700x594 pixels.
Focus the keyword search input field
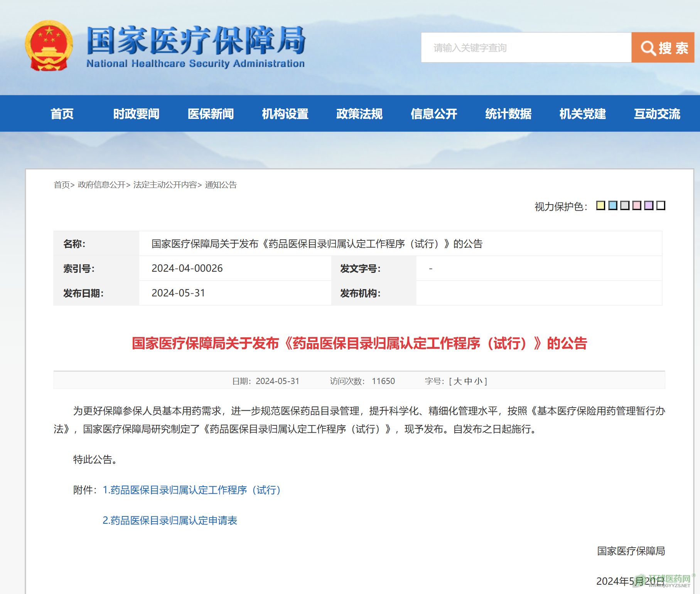[526, 48]
